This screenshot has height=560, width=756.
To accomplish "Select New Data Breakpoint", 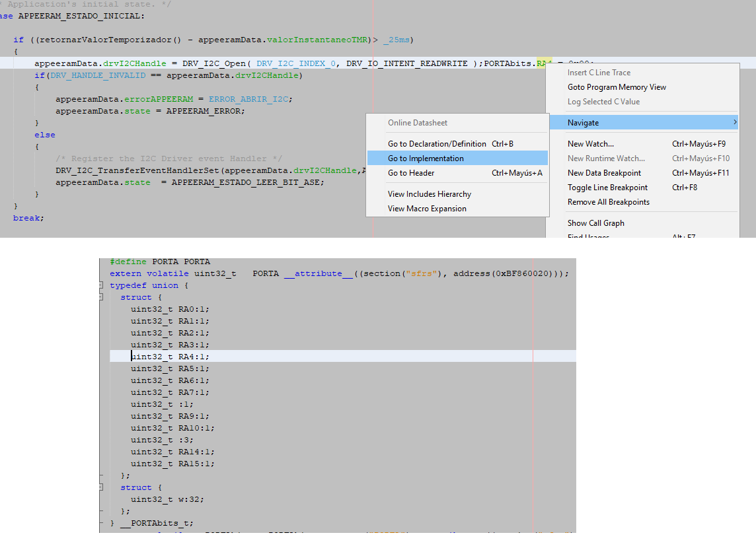I will click(x=643, y=172).
